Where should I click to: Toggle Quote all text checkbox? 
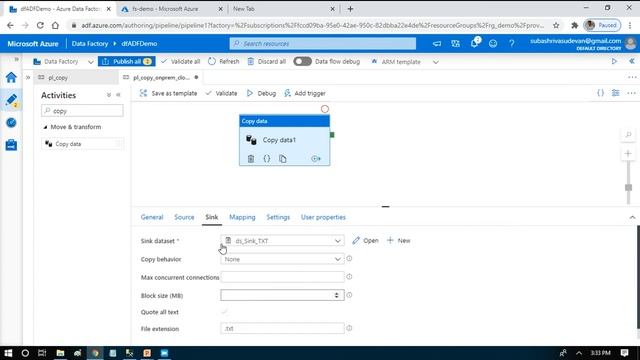(x=224, y=312)
